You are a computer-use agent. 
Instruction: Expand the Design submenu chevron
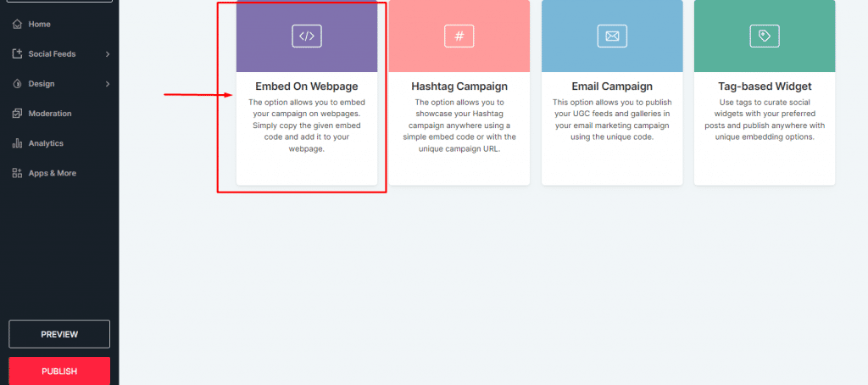coord(108,84)
